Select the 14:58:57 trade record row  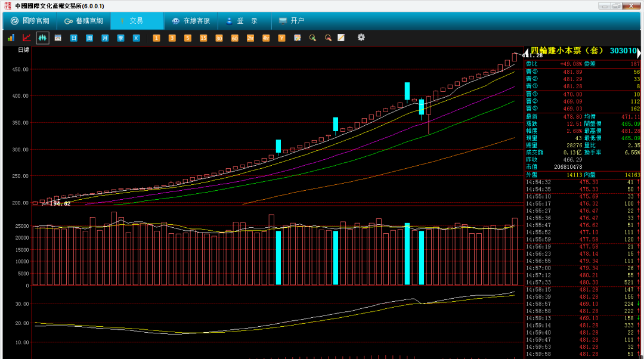[583, 304]
